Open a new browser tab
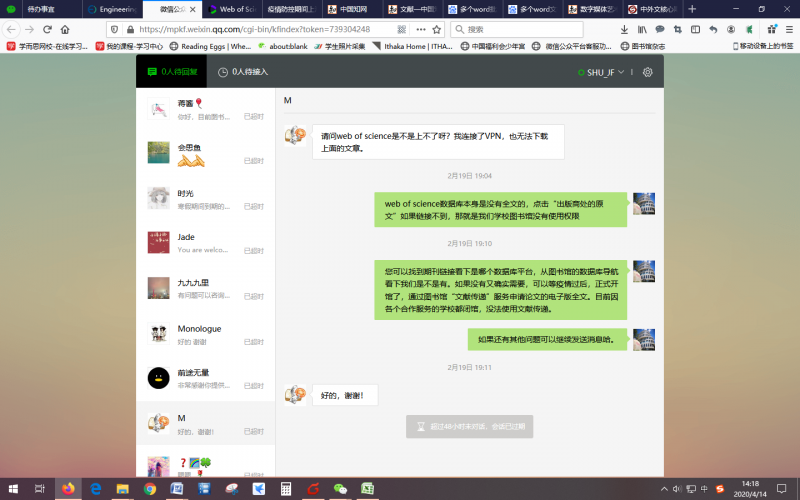 pos(692,9)
